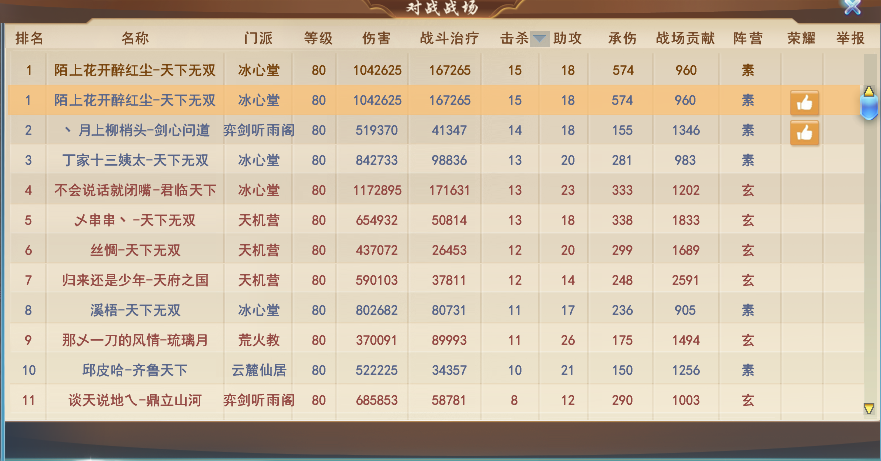Like the 月上柳梢头-剑心问道 player row
Viewport: 881px width, 461px height.
804,133
